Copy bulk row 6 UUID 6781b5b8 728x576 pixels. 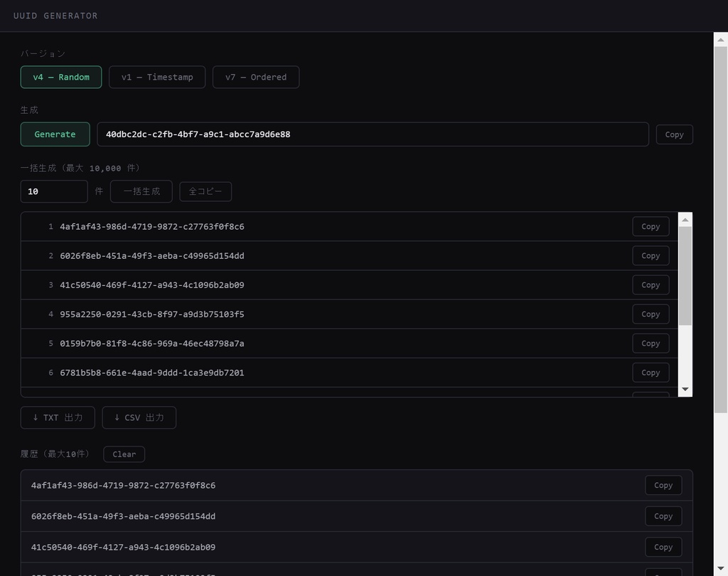651,373
